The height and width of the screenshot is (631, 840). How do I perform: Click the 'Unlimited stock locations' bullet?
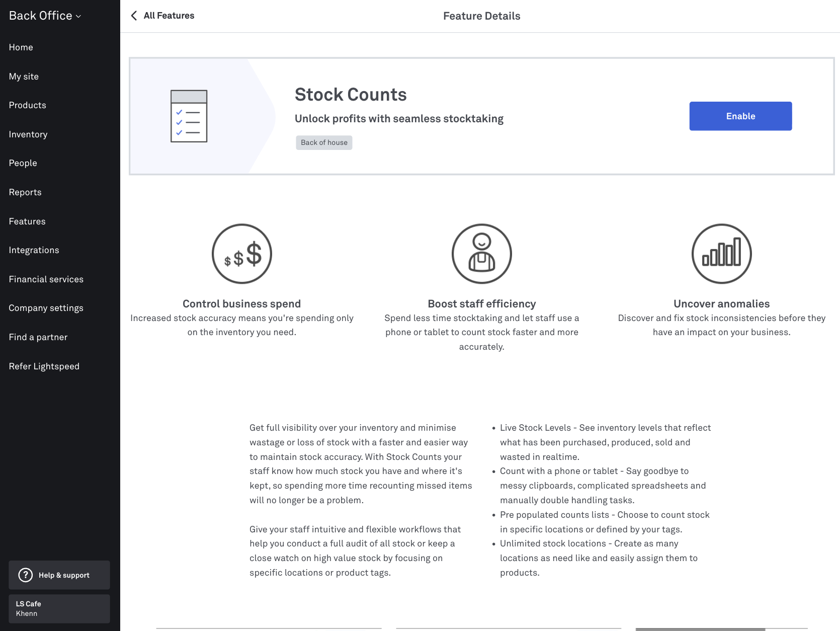click(x=599, y=558)
